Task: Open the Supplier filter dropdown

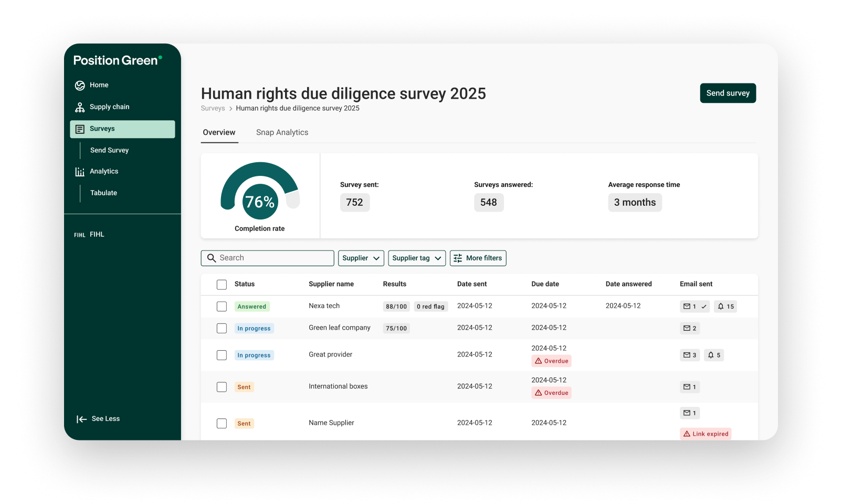Action: (361, 258)
